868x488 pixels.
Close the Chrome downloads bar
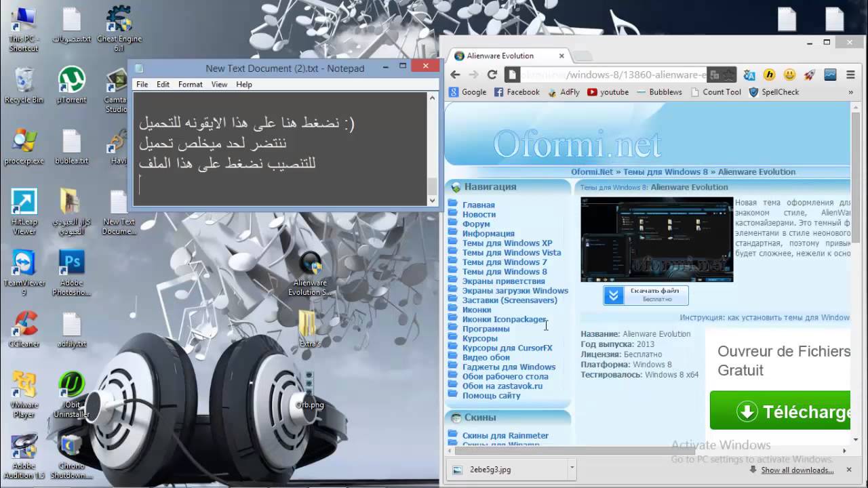pyautogui.click(x=849, y=469)
